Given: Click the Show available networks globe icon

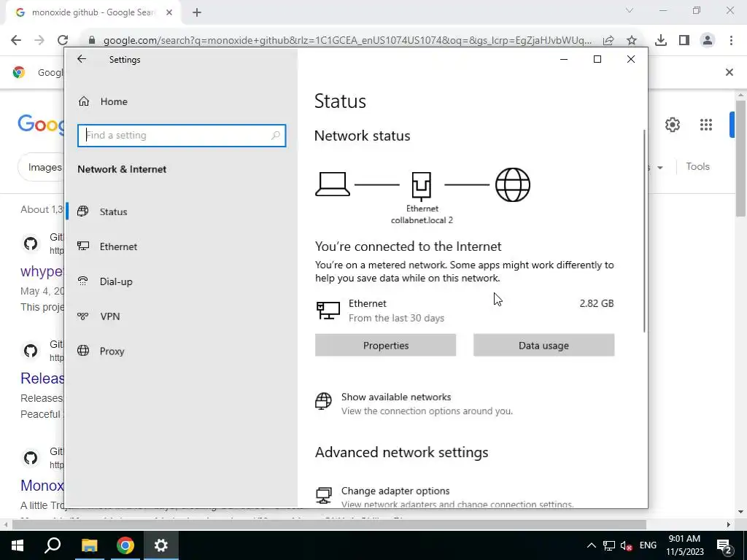Looking at the screenshot, I should [323, 401].
